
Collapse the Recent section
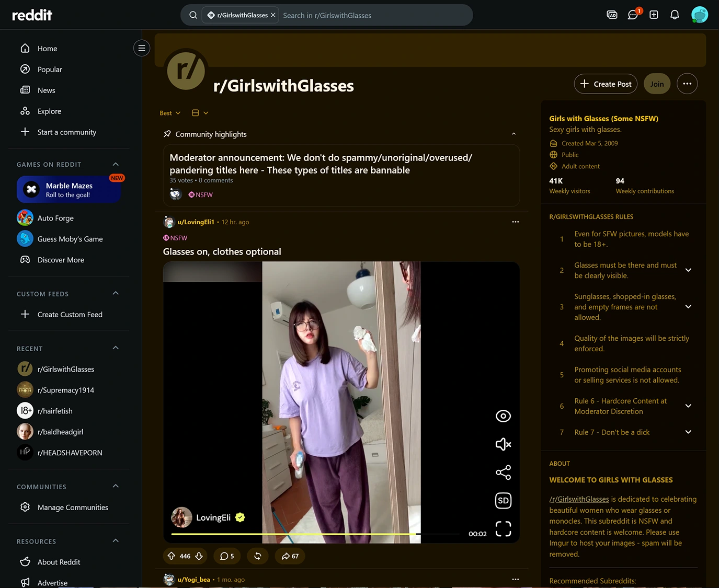(116, 348)
